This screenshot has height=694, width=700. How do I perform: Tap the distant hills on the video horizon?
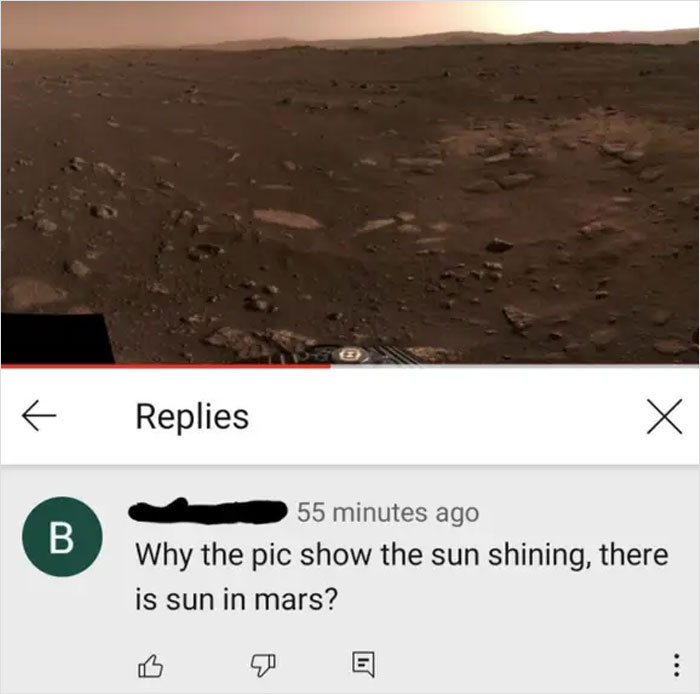(446, 39)
